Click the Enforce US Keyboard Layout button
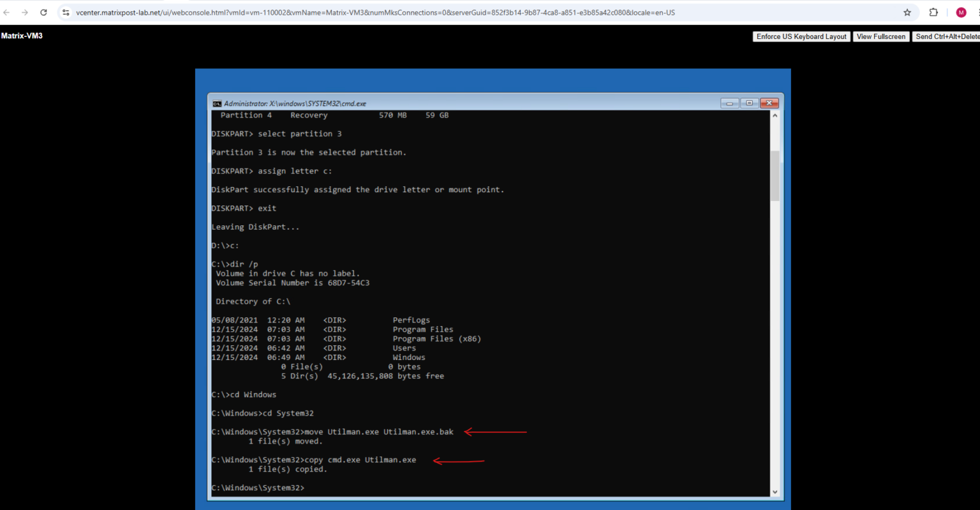The height and width of the screenshot is (510, 980). [x=801, y=36]
